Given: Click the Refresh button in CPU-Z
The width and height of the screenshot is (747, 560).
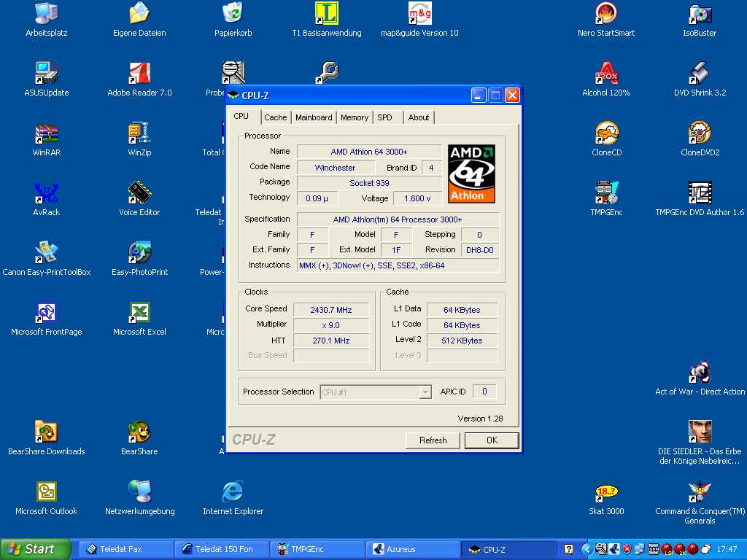Looking at the screenshot, I should pos(433,440).
